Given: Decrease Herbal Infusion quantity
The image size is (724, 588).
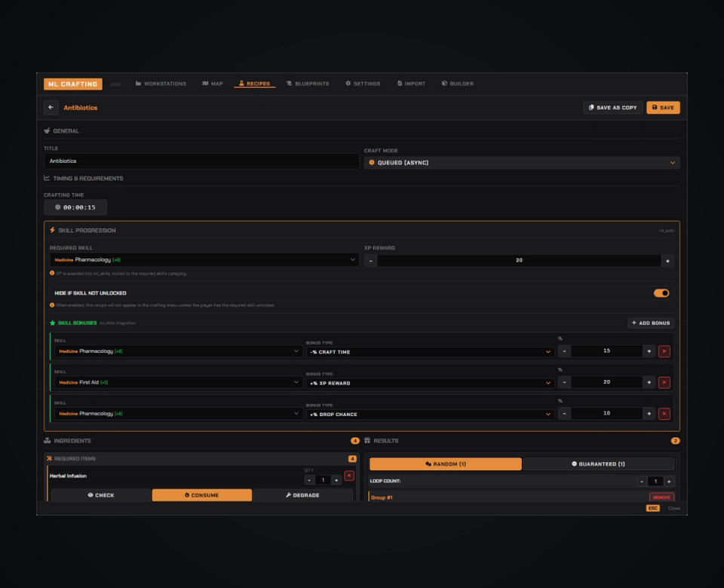Looking at the screenshot, I should [309, 480].
